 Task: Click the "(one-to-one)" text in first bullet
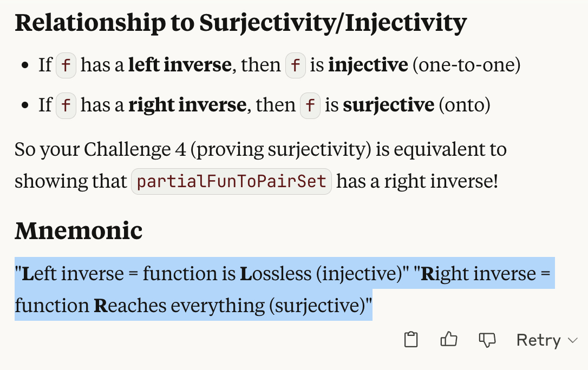[466, 65]
